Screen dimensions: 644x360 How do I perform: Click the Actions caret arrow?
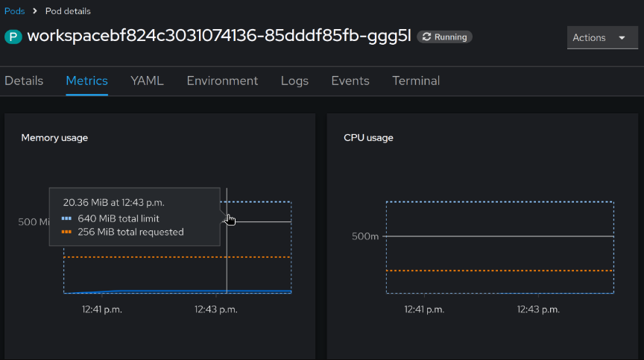(x=622, y=38)
